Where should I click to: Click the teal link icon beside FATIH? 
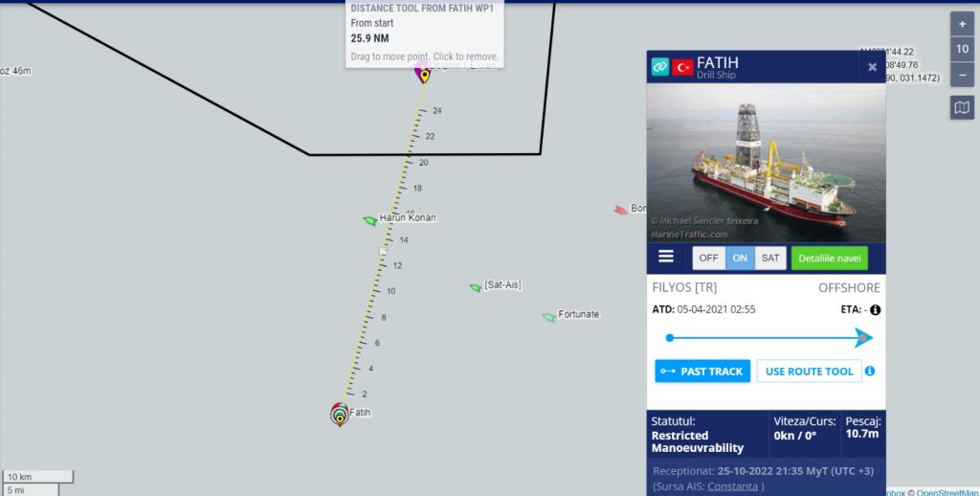[660, 66]
